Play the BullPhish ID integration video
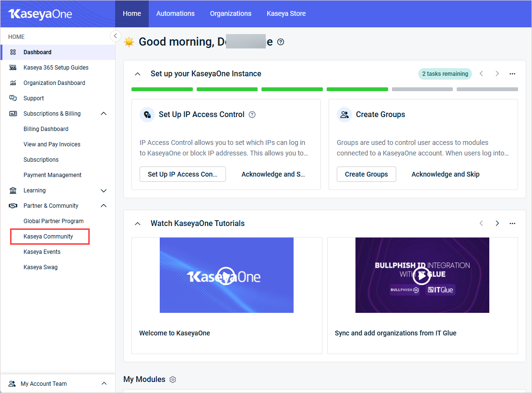This screenshot has height=393, width=532. coord(422,275)
